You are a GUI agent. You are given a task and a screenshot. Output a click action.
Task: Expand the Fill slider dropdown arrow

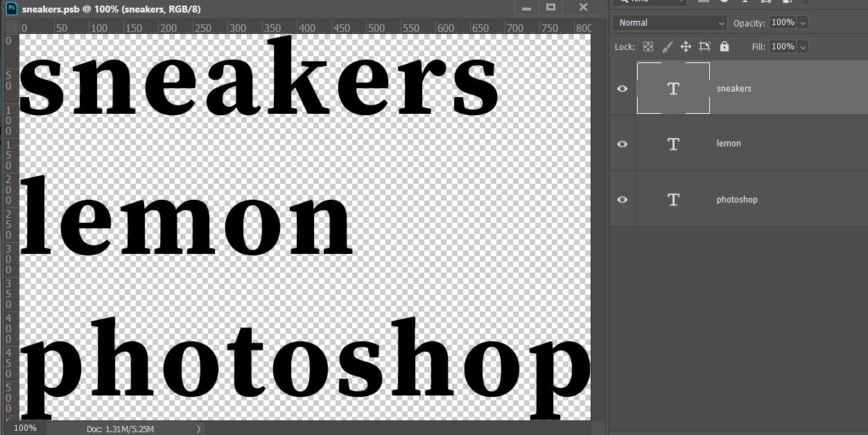(x=803, y=46)
